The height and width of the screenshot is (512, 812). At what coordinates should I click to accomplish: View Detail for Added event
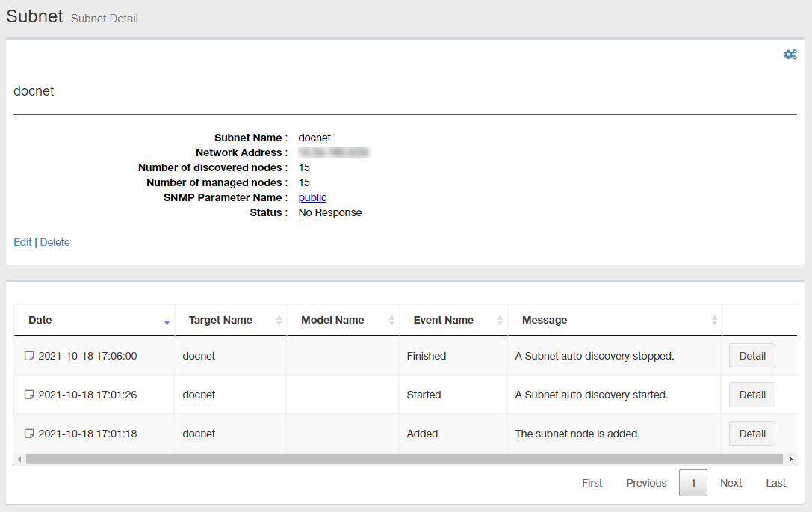pyautogui.click(x=751, y=434)
